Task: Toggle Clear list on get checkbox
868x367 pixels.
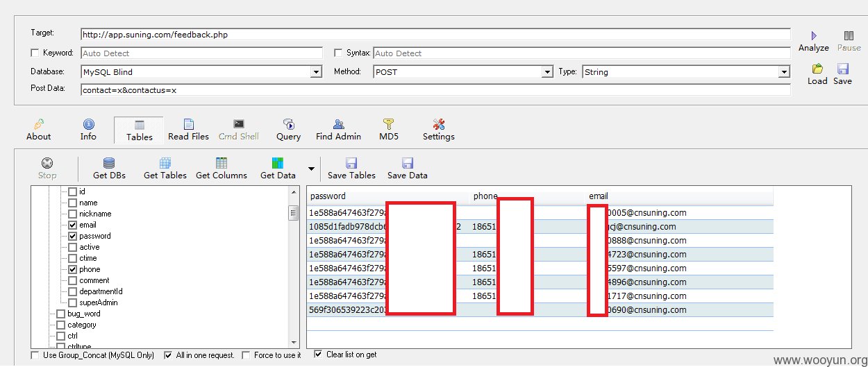Action: [x=318, y=355]
